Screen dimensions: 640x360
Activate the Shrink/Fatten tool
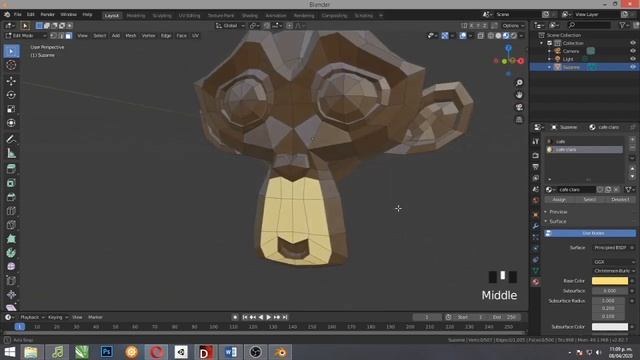(11, 295)
